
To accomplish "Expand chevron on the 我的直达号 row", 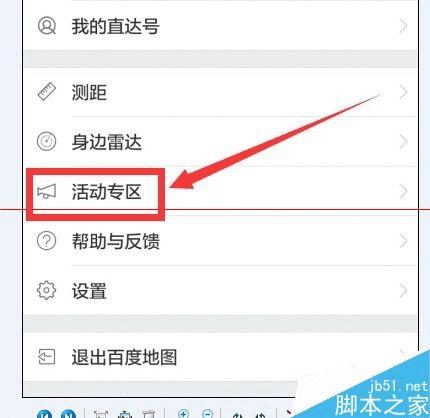I will [x=403, y=26].
